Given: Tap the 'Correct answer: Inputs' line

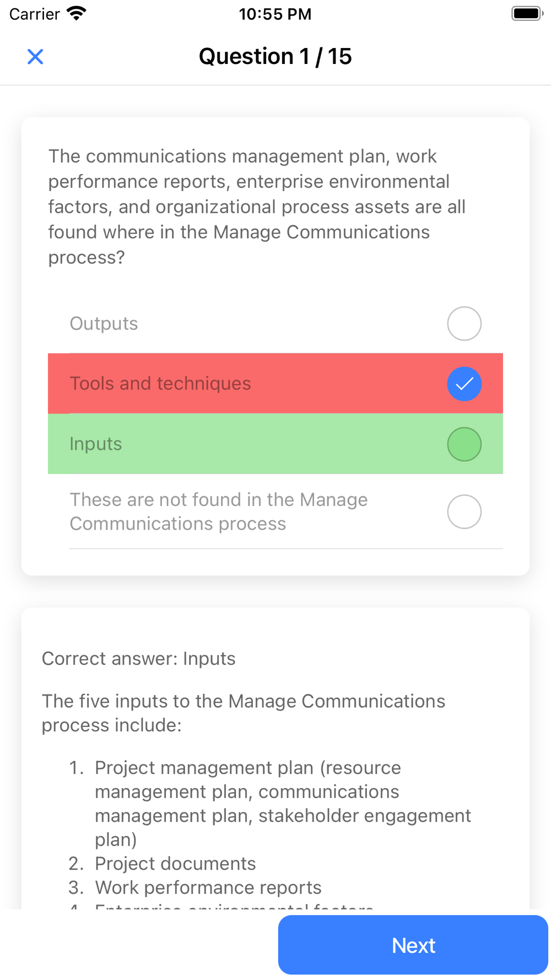Looking at the screenshot, I should 139,659.
